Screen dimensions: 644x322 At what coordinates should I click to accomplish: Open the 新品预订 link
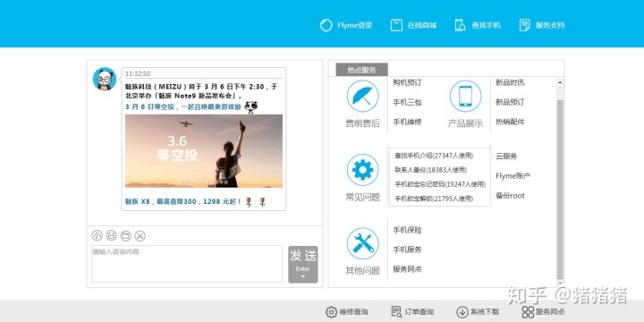tap(510, 102)
